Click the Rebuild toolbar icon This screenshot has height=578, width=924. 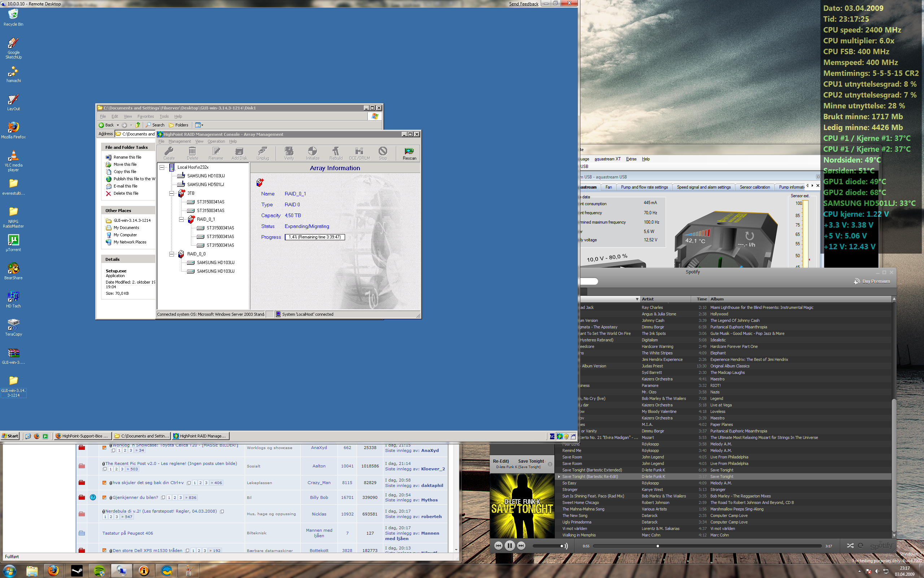tap(336, 153)
